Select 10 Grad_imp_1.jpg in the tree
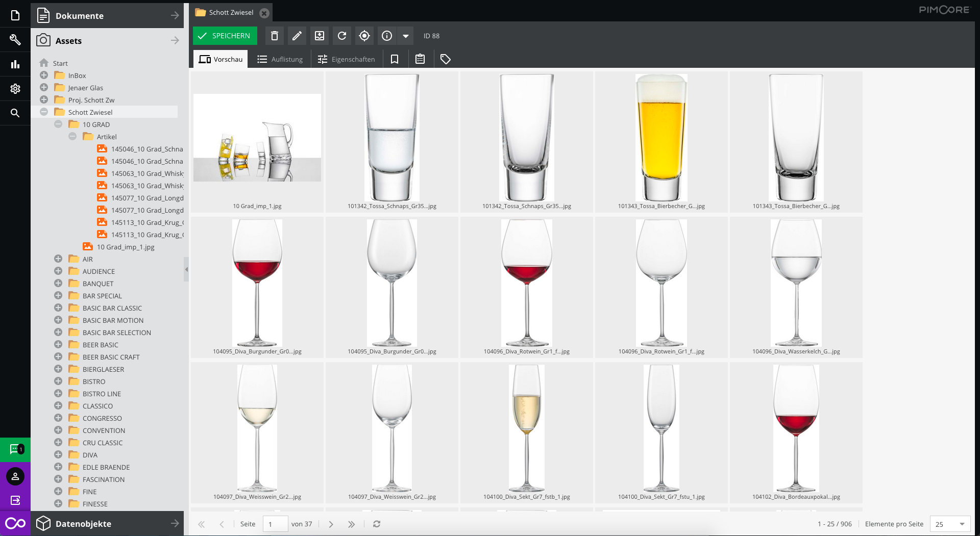 point(125,247)
